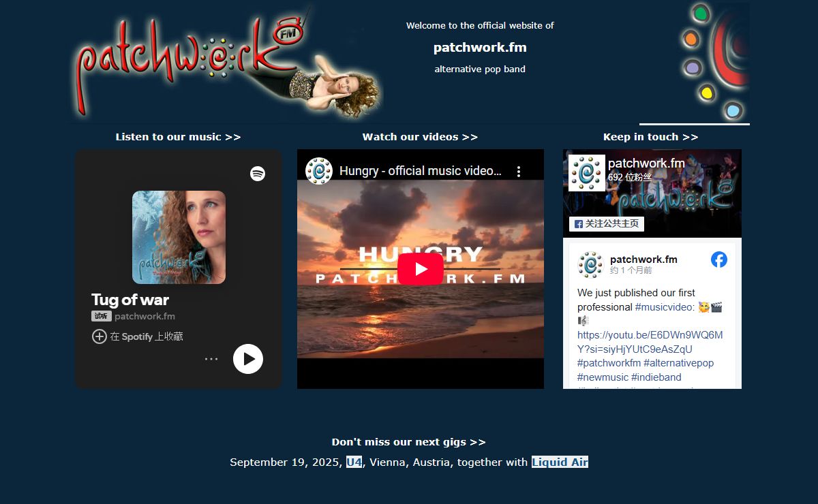Click the Listen to our music heading
Image resolution: width=818 pixels, height=504 pixels.
tap(178, 137)
